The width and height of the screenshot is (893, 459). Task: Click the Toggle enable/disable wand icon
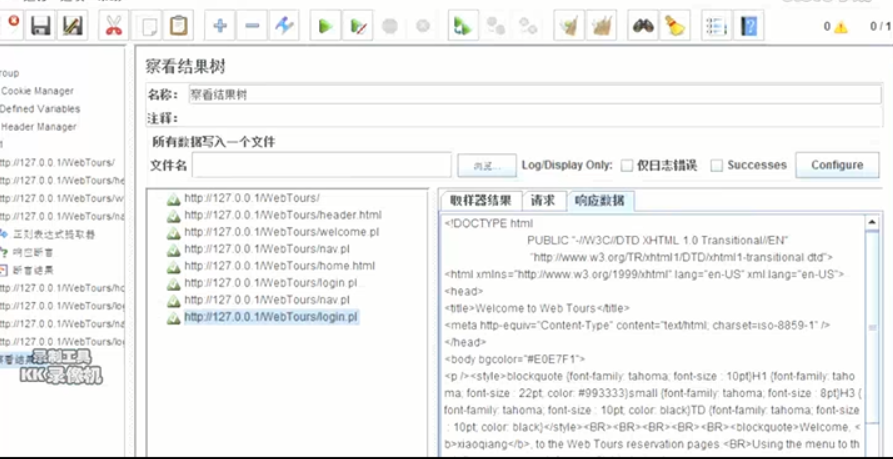point(284,26)
